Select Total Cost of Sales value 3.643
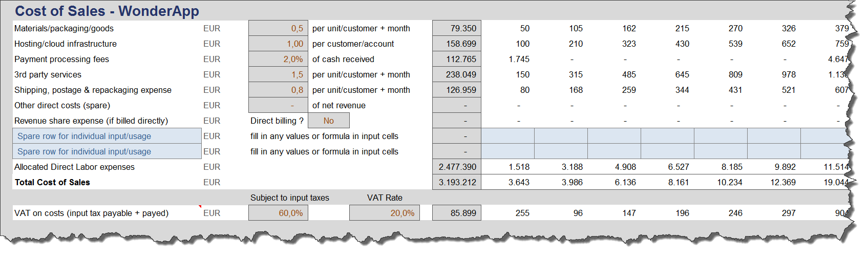The image size is (868, 255). point(519,183)
